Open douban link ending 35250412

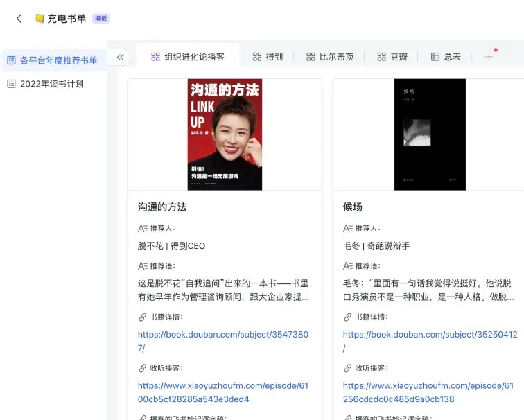pyautogui.click(x=430, y=341)
